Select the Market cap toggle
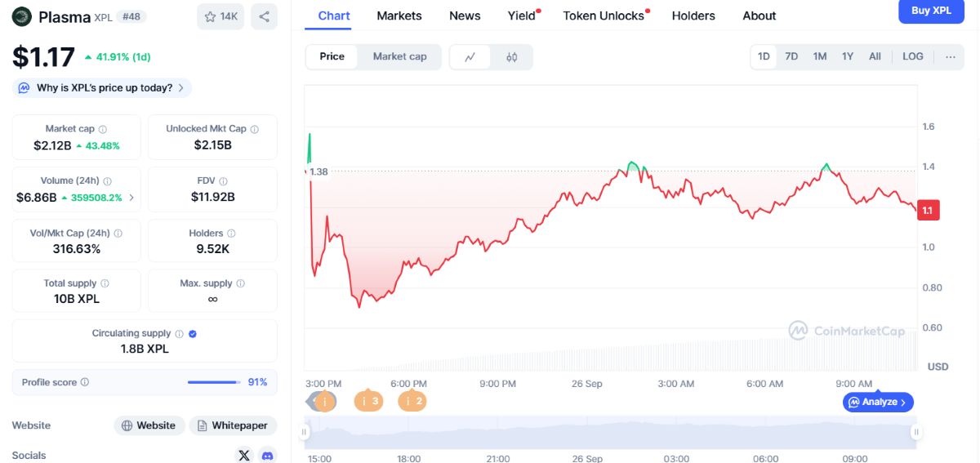Screen dimensions: 980x463 coord(400,56)
